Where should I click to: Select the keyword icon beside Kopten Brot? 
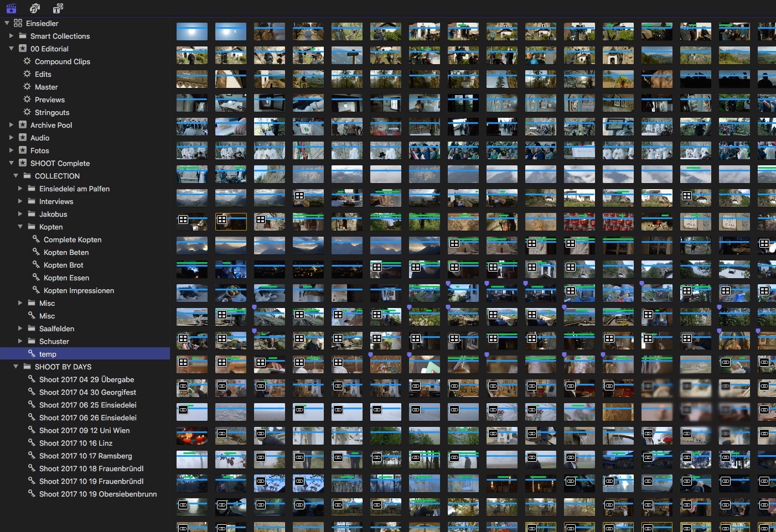tap(35, 265)
